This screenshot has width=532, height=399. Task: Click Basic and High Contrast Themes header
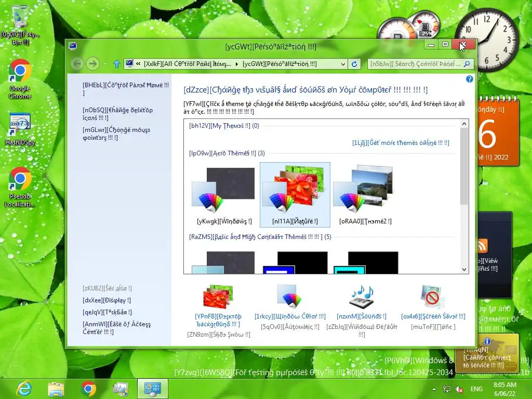point(260,237)
